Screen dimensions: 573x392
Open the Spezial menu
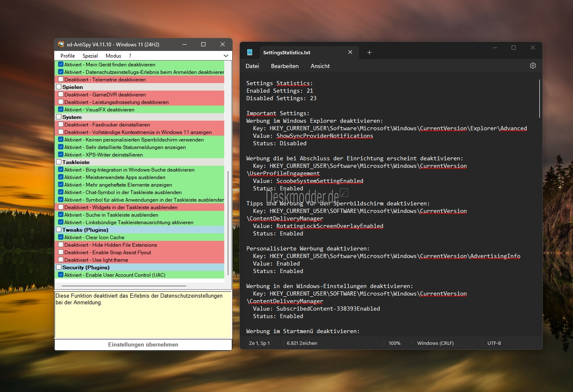(90, 56)
